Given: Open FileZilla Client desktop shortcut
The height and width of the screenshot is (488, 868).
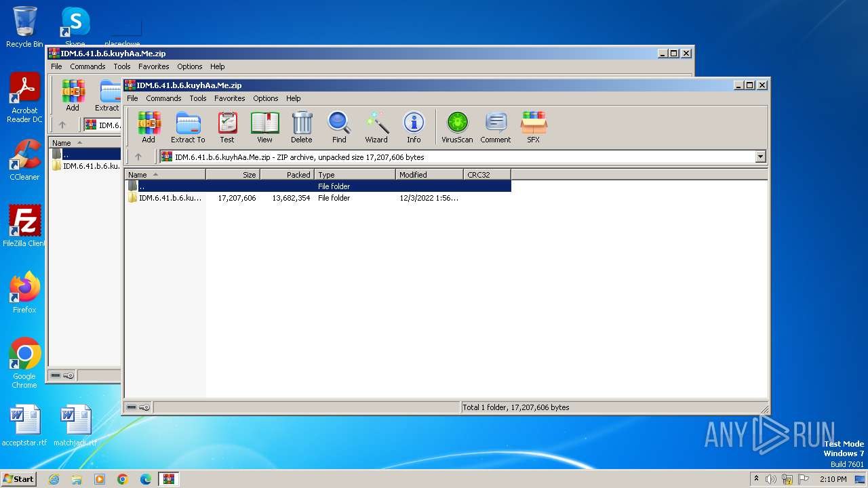Looking at the screenshot, I should coord(24,226).
